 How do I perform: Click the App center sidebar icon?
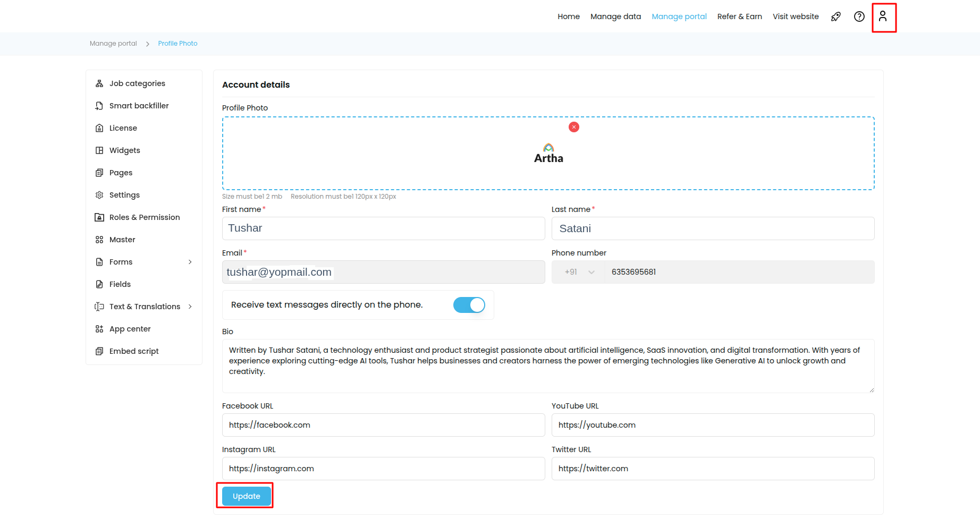tap(99, 329)
